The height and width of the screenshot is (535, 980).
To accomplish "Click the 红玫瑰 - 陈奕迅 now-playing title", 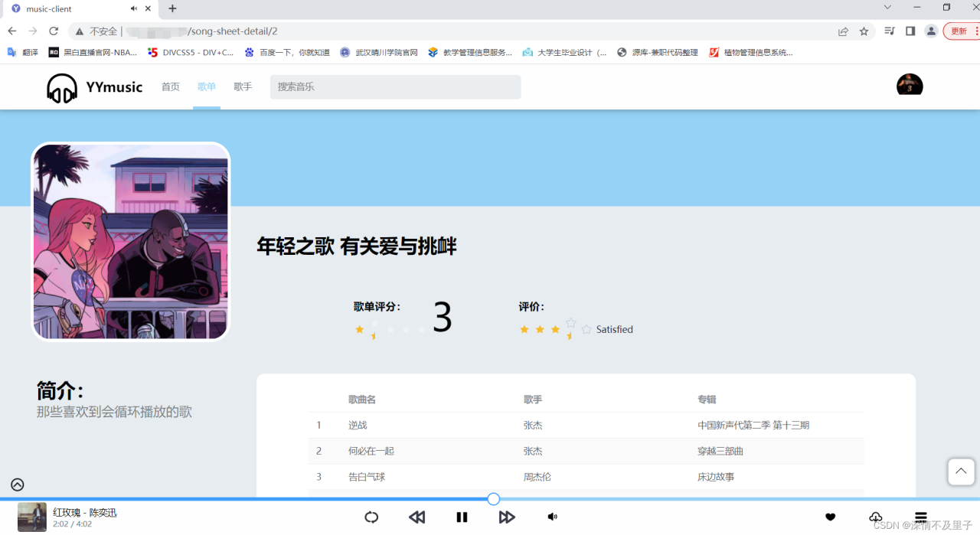I will [x=85, y=513].
